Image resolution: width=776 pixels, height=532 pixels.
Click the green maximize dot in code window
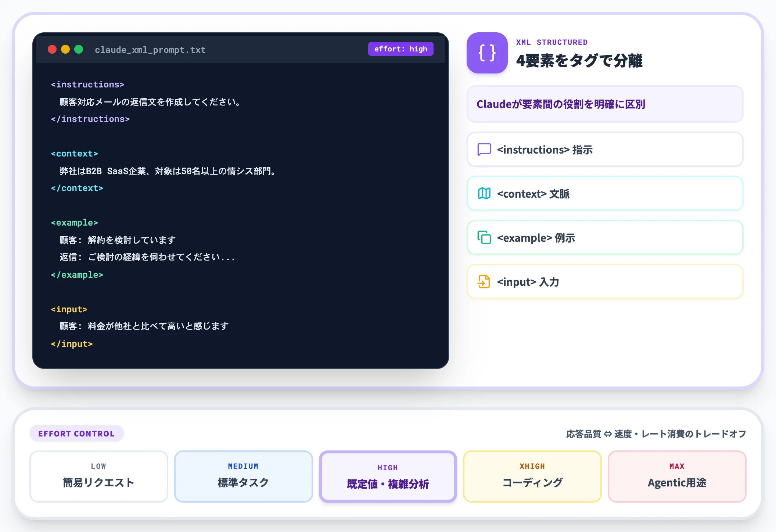coord(79,49)
